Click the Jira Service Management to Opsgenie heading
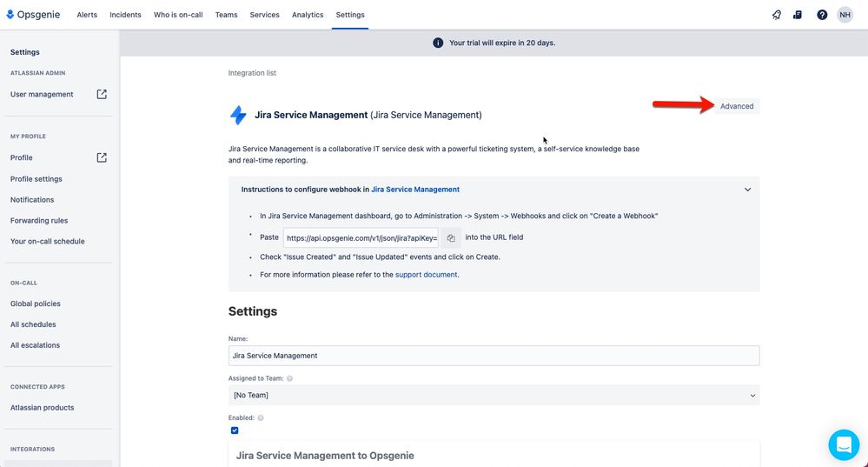The width and height of the screenshot is (868, 467). tap(325, 456)
